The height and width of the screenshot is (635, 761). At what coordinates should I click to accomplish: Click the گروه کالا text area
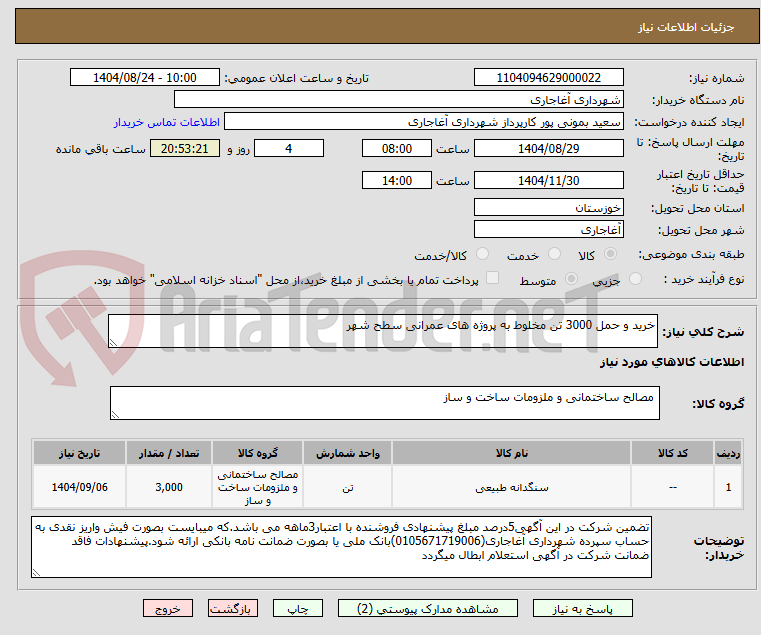(385, 403)
